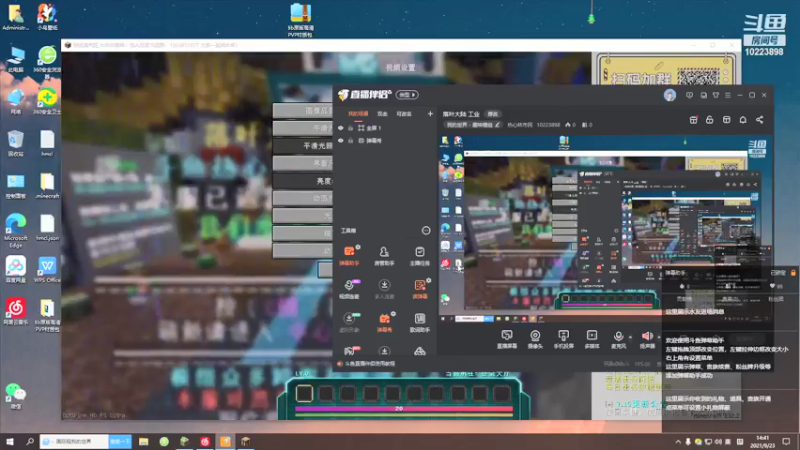This screenshot has height=450, width=800.
Task: Select the 双击 scene tab
Action: [382, 114]
